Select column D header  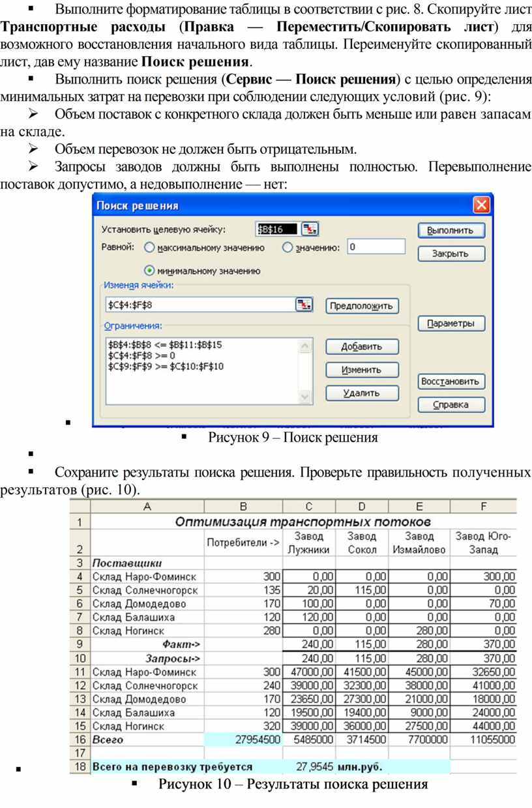point(362,506)
